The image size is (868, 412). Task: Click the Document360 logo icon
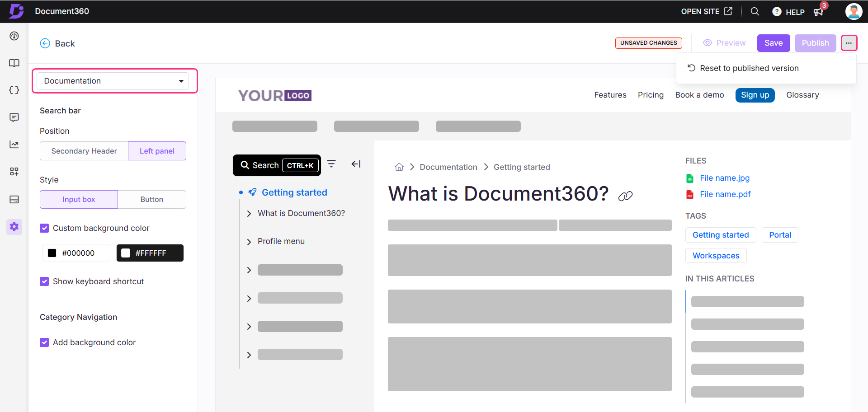pos(16,11)
